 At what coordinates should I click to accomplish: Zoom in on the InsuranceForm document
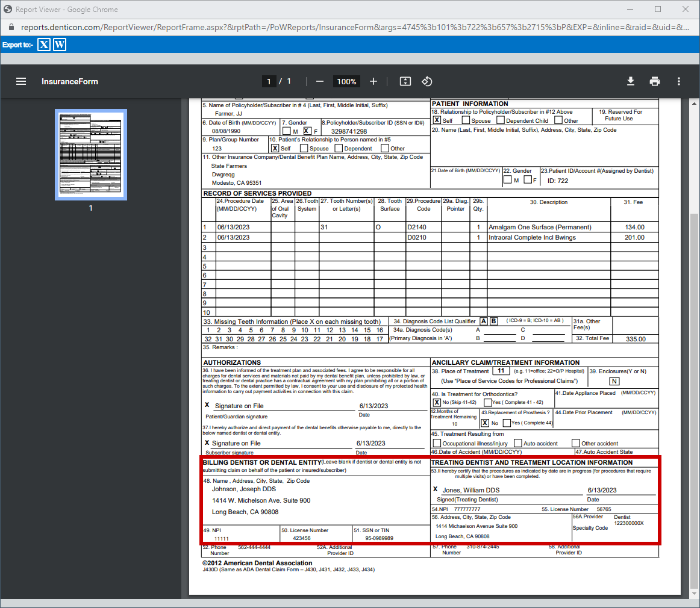(x=373, y=81)
